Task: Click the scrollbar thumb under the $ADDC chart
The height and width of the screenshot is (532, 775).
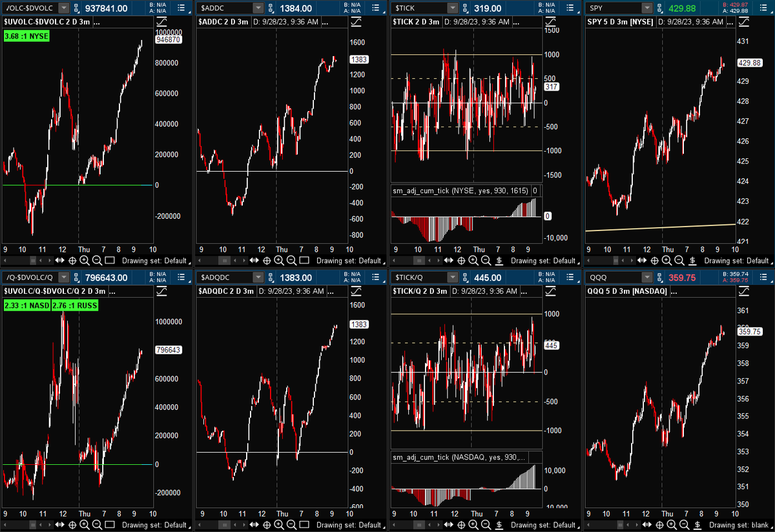Action: point(224,261)
